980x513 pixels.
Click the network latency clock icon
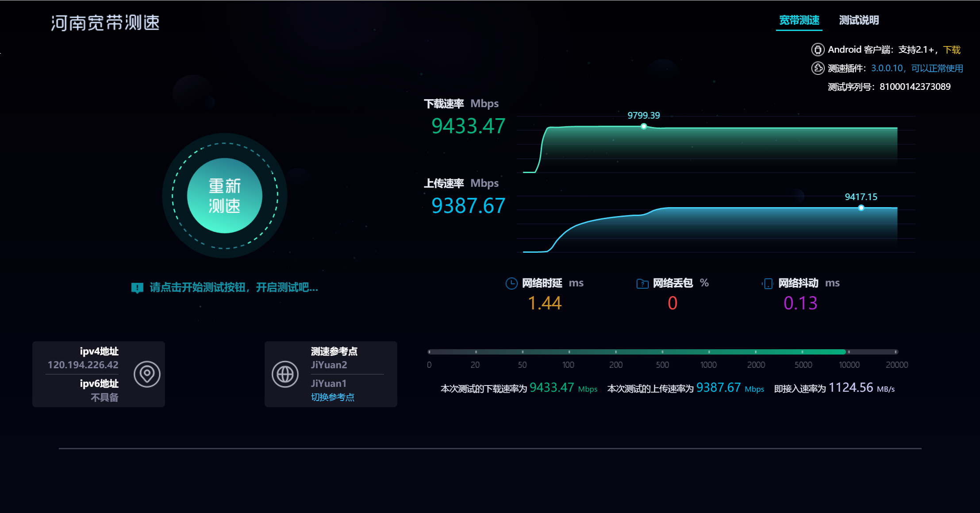[511, 283]
